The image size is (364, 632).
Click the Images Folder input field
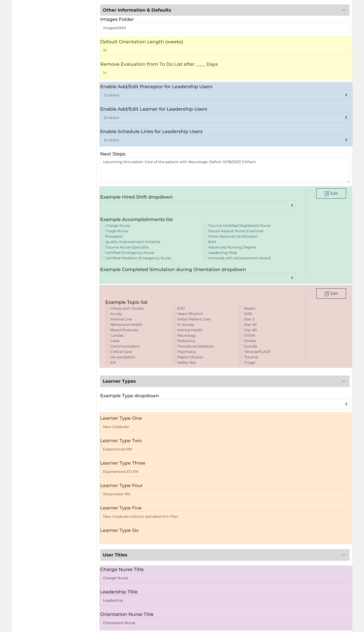[x=225, y=28]
